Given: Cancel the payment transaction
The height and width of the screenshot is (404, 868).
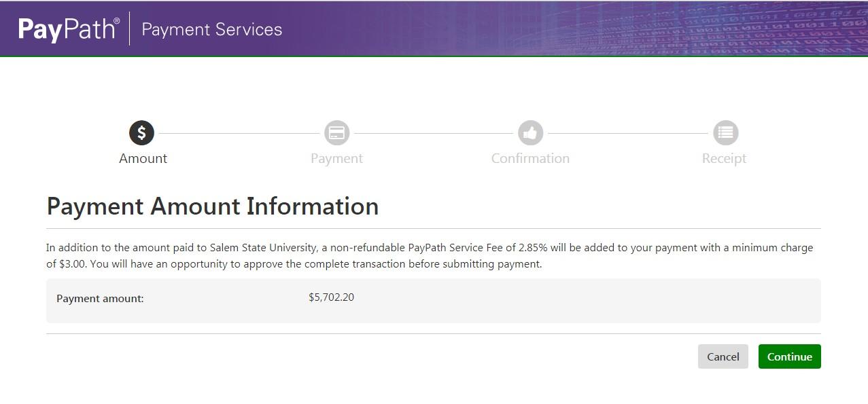Looking at the screenshot, I should 723,356.
